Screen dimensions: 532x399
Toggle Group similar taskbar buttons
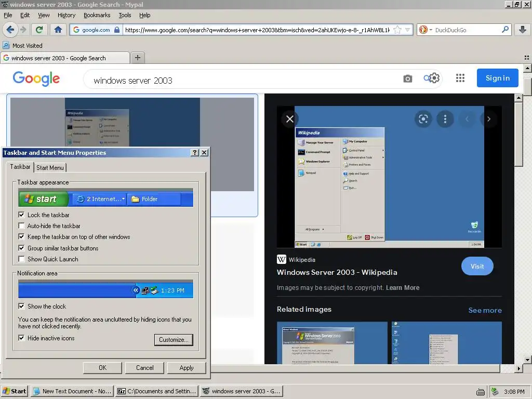[x=21, y=248]
